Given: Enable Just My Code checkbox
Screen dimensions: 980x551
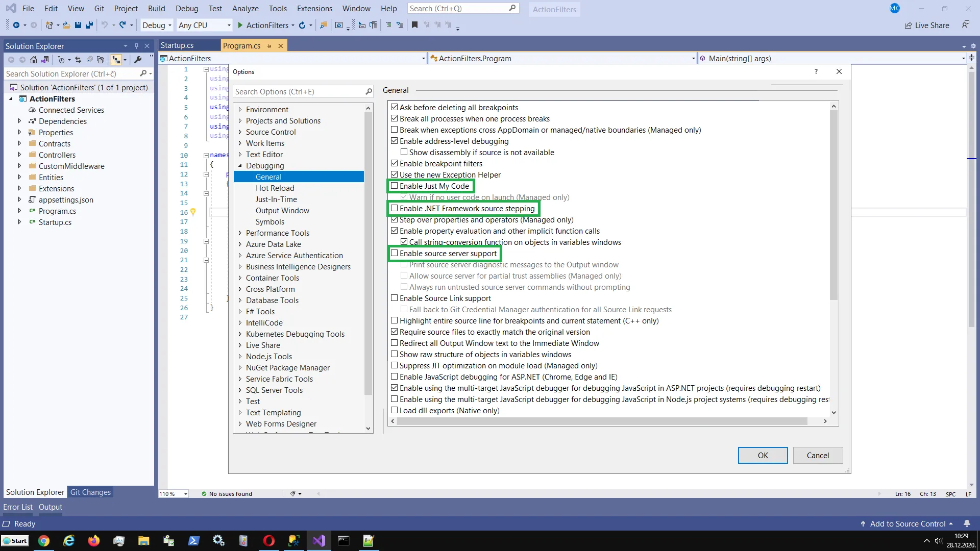Looking at the screenshot, I should [x=394, y=186].
